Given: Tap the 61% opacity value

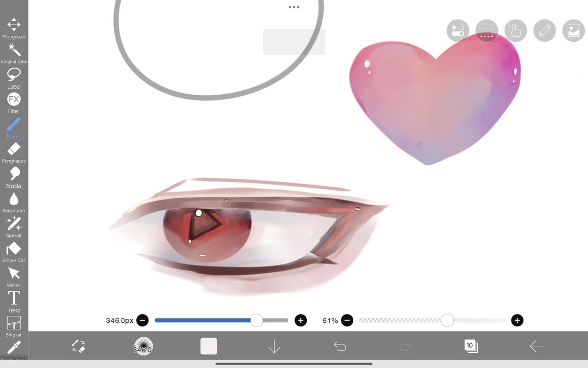Looking at the screenshot, I should (330, 320).
